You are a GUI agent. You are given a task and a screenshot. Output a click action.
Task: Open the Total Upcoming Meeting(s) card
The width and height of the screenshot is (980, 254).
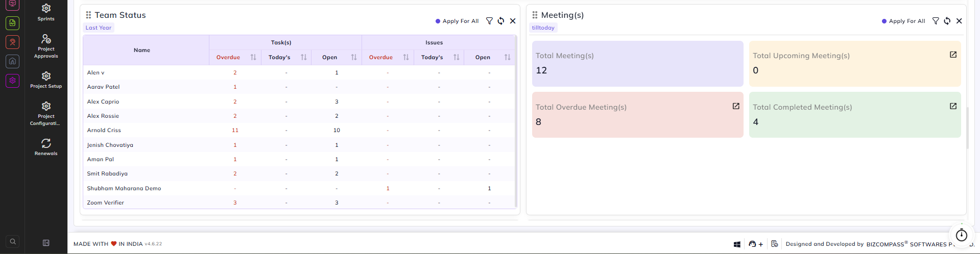(855, 64)
